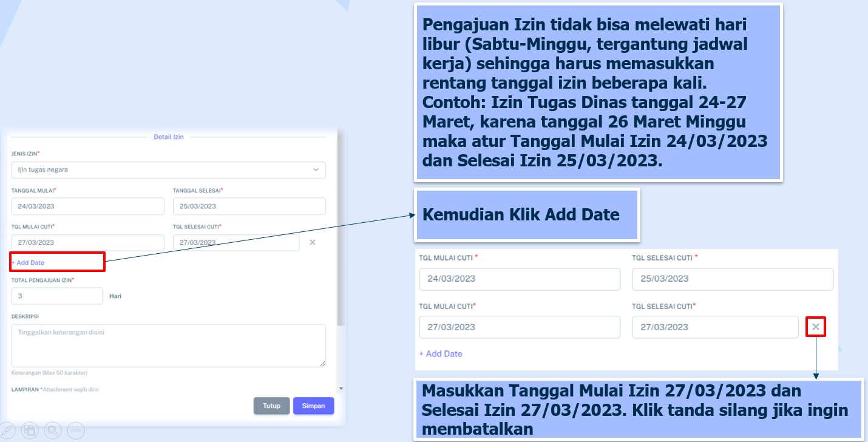Screen dimensions: 868x442
Task: Click the Tgl Mulai Cuti field in the left form
Action: click(x=87, y=242)
